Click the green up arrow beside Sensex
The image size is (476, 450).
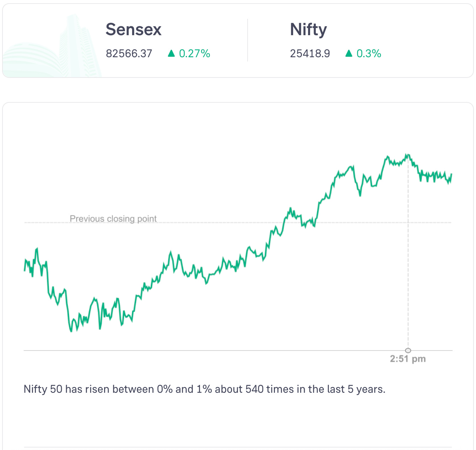(171, 53)
